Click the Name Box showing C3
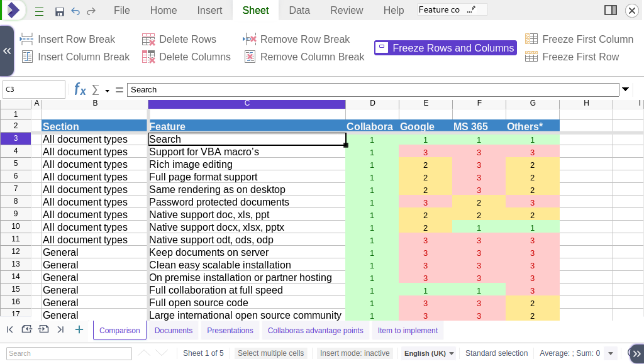The width and height of the screenshot is (644, 364). tap(34, 89)
